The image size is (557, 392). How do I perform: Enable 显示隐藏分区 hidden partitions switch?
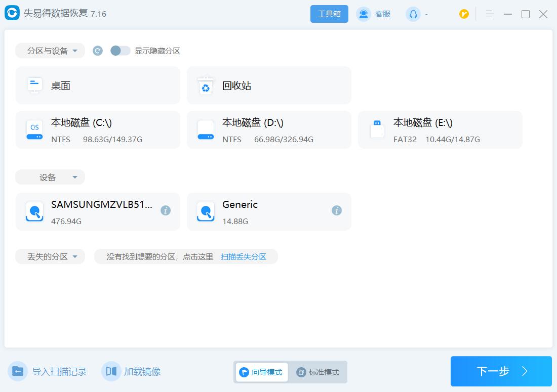click(121, 51)
